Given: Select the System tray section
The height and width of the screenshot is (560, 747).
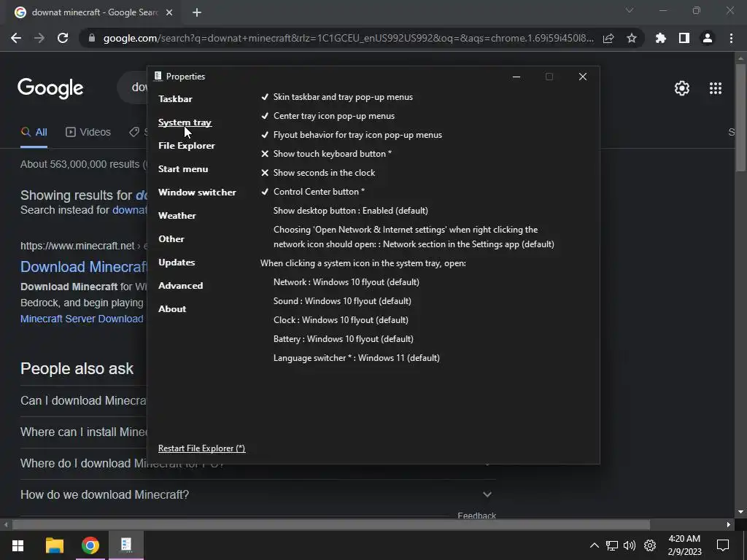Looking at the screenshot, I should click(185, 122).
